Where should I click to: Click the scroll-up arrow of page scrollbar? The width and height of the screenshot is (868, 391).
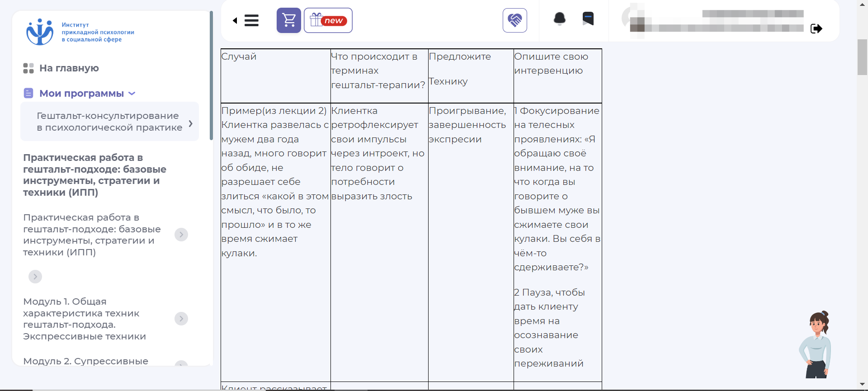(x=862, y=4)
